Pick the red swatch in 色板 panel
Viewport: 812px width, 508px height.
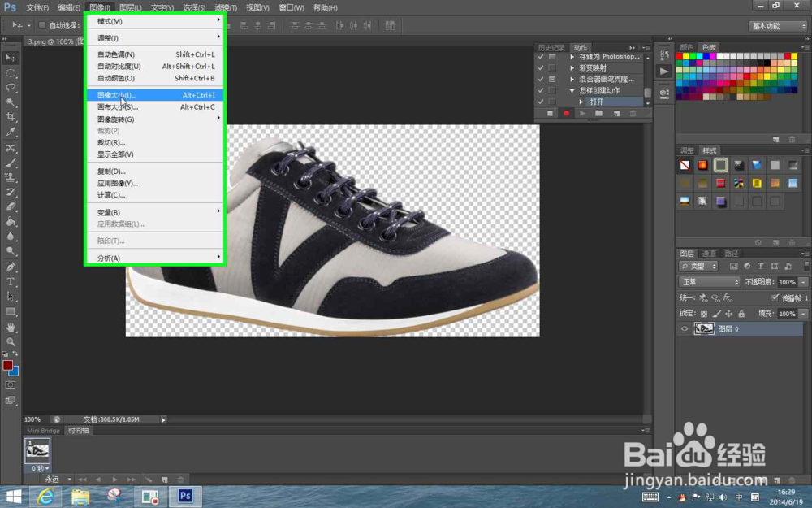point(679,56)
